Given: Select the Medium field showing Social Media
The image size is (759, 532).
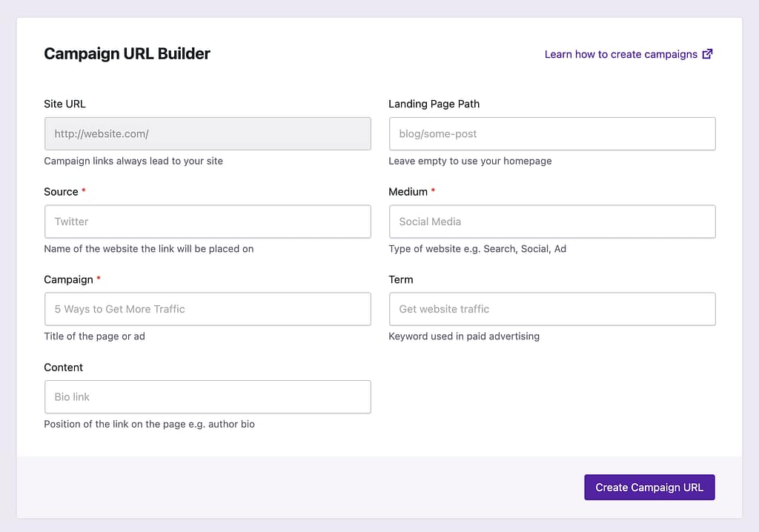Looking at the screenshot, I should click(551, 222).
